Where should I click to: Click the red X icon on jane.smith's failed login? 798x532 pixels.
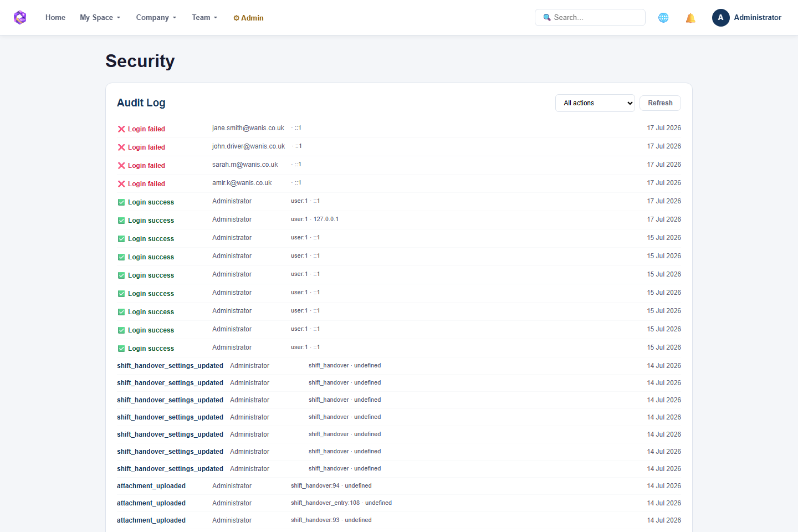pos(121,129)
